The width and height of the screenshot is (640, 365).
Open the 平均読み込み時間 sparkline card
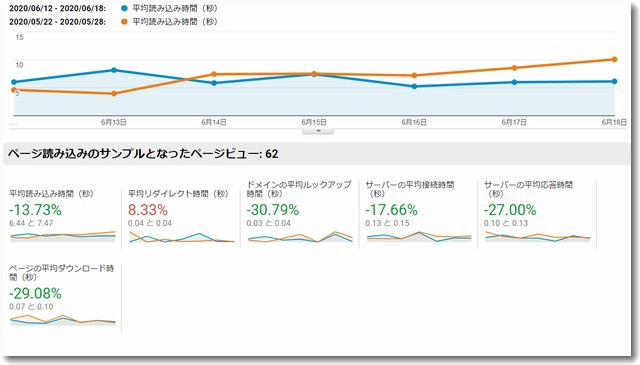(63, 237)
